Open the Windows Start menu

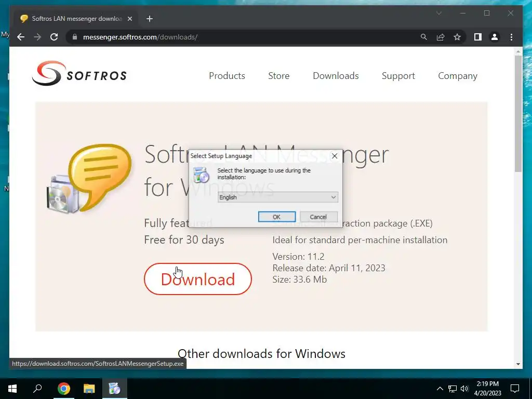pyautogui.click(x=12, y=389)
